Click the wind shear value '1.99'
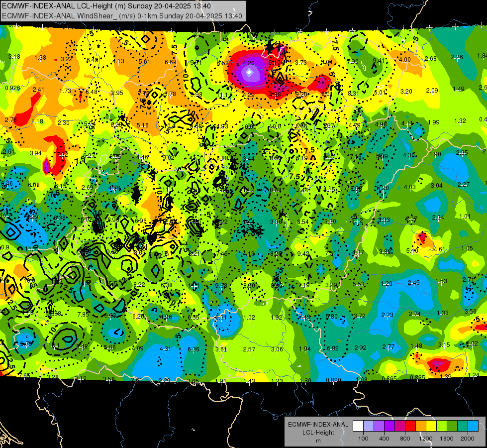The width and height of the screenshot is (487, 448). [434, 122]
